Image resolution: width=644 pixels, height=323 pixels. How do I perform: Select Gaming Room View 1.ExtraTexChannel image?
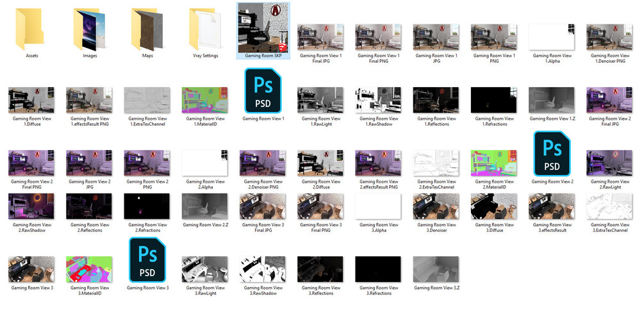click(147, 100)
